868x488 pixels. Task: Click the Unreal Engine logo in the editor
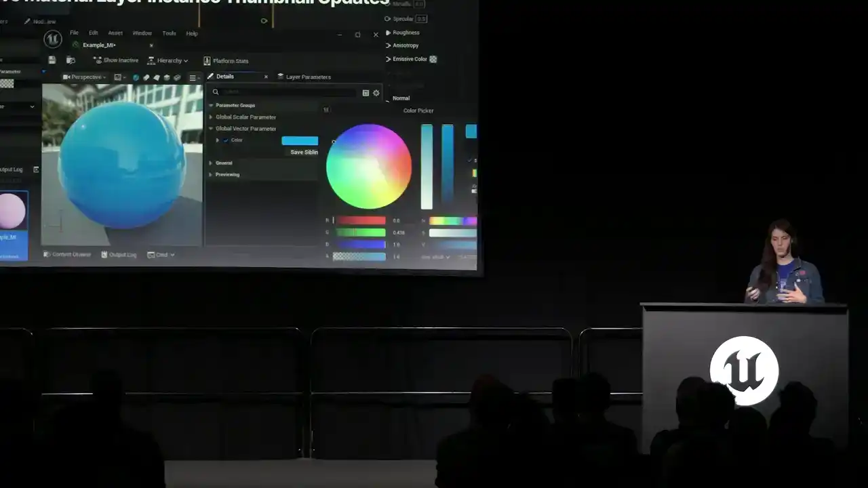pyautogui.click(x=52, y=39)
